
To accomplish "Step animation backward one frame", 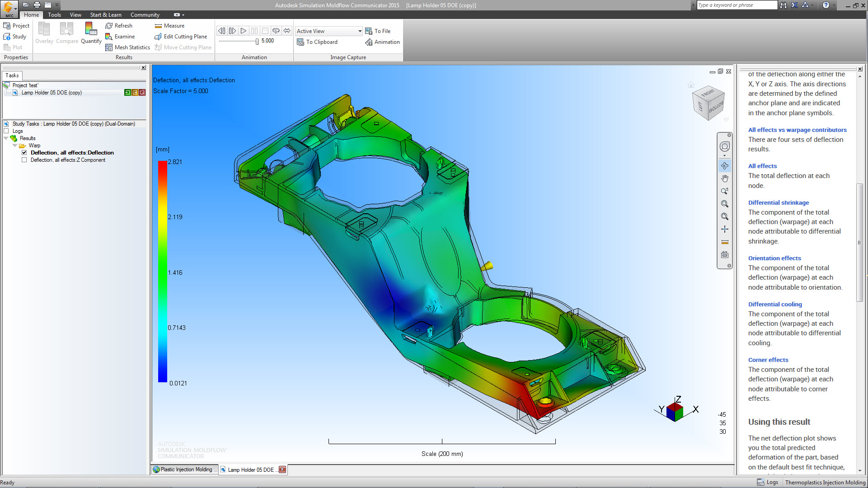I will [x=221, y=31].
